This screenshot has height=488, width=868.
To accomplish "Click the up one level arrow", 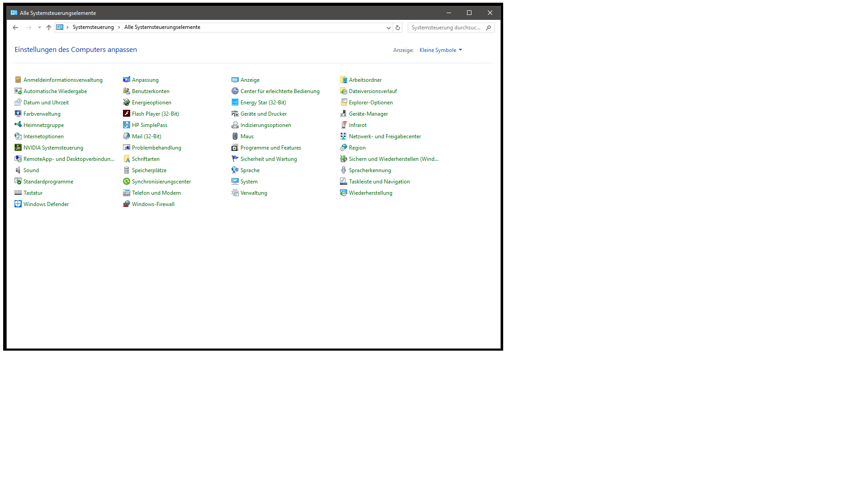I will 49,28.
